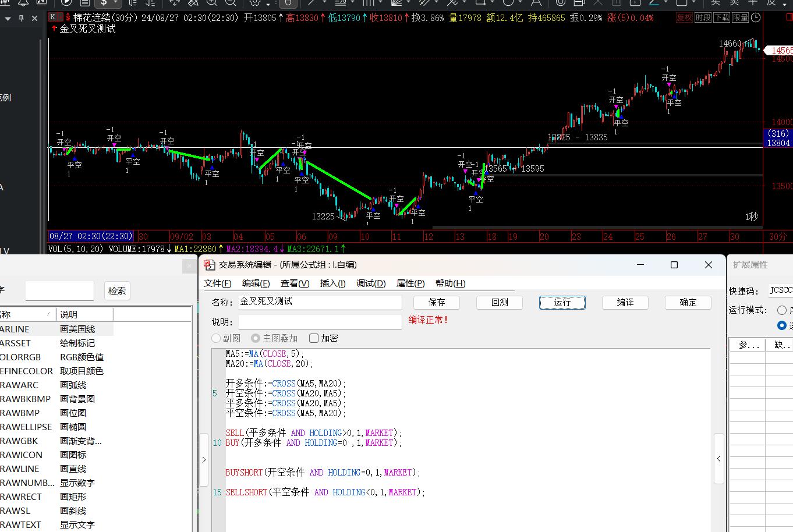Click the K-line type icon before 棉花连续
This screenshot has height=532, width=793.
pos(55,17)
